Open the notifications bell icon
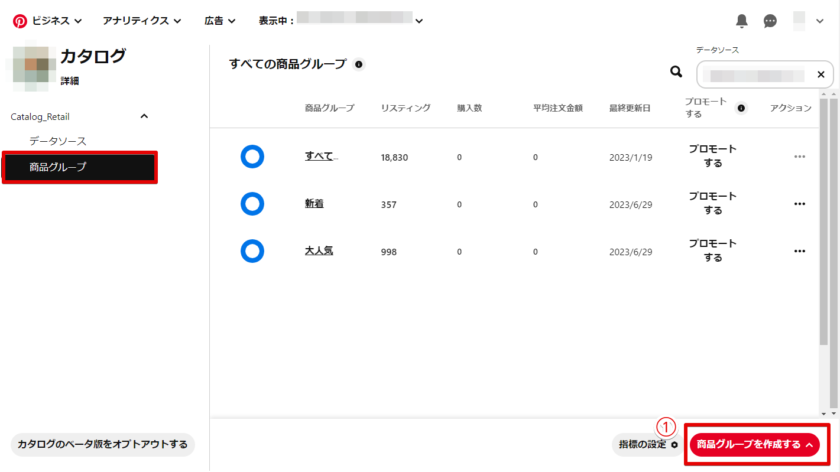This screenshot has width=840, height=472. (741, 20)
